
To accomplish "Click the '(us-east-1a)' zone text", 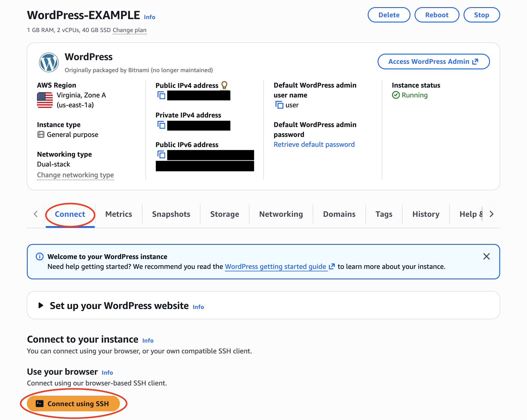I will 75,105.
